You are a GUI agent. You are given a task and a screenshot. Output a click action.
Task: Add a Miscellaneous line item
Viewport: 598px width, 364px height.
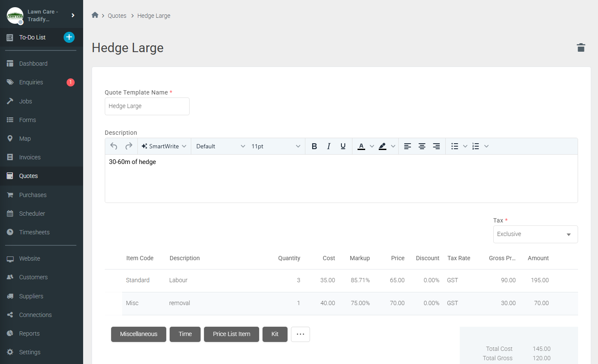pos(139,334)
